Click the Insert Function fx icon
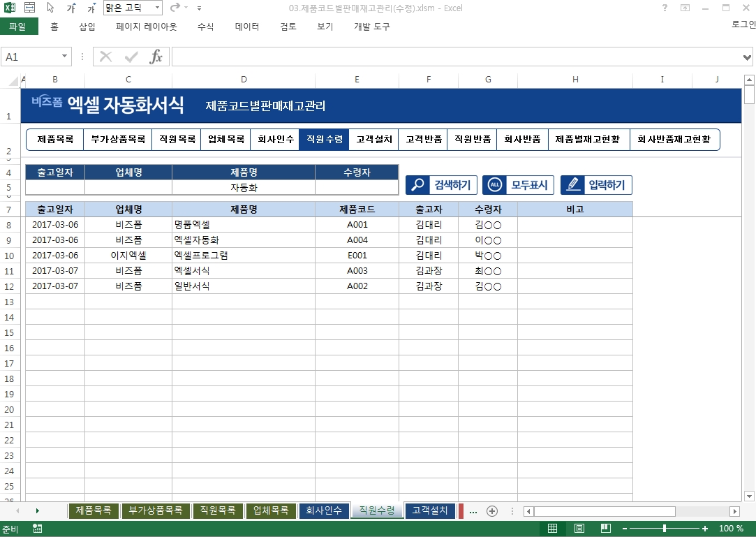 point(156,57)
